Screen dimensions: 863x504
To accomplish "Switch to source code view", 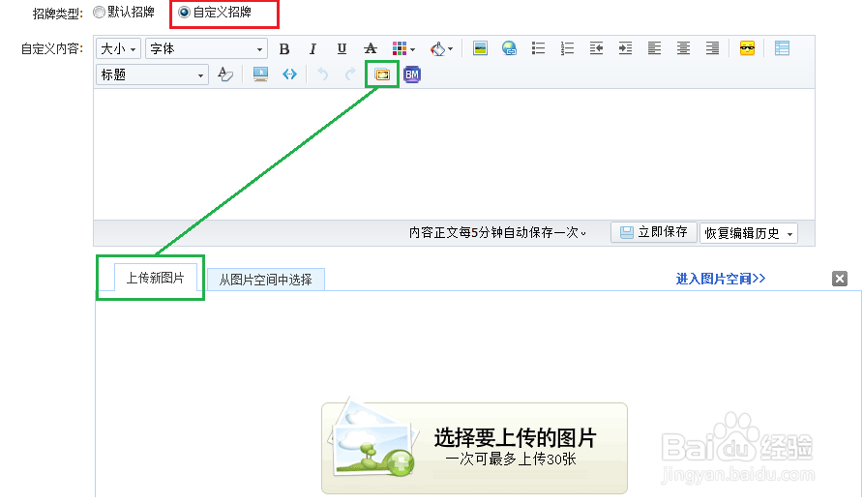I will [x=289, y=74].
